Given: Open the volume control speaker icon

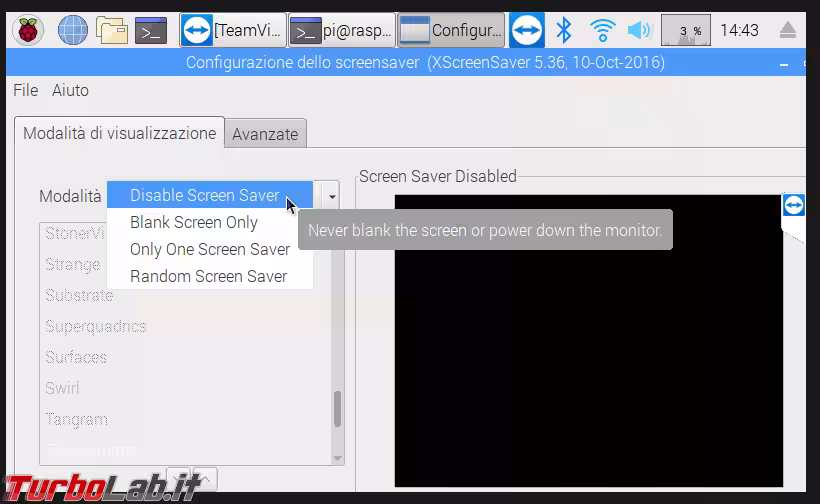Looking at the screenshot, I should (x=640, y=30).
